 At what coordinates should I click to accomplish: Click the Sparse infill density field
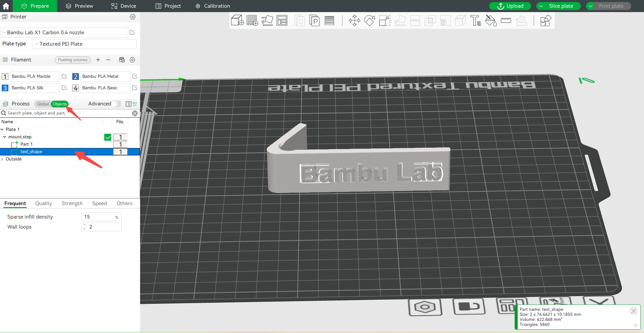pos(101,217)
